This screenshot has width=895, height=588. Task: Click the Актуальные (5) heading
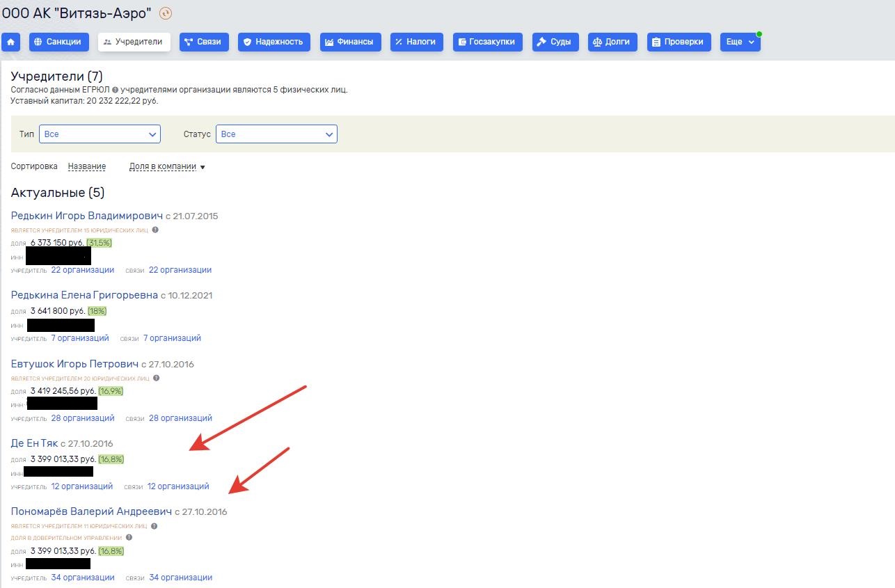58,193
